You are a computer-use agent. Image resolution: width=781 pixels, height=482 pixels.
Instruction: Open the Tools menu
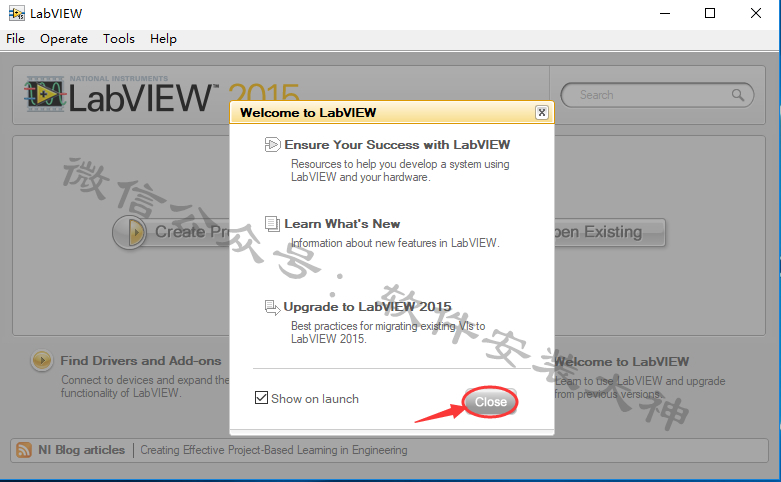(119, 39)
